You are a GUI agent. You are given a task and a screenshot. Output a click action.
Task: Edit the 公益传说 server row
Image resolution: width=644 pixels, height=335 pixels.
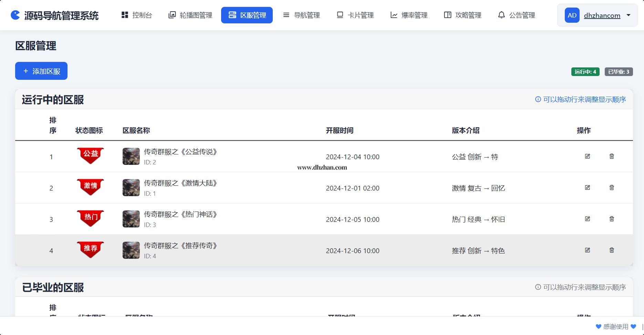(x=588, y=156)
